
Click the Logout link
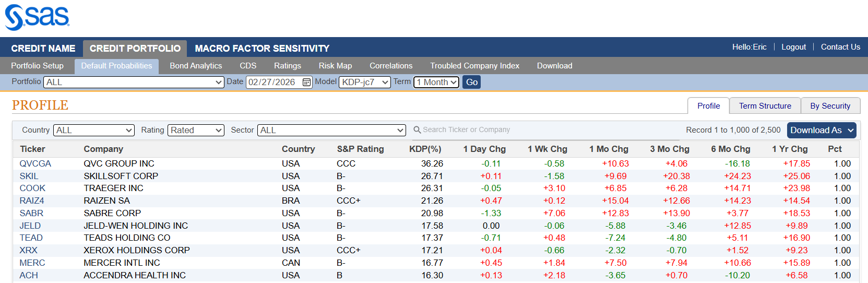pyautogui.click(x=793, y=47)
